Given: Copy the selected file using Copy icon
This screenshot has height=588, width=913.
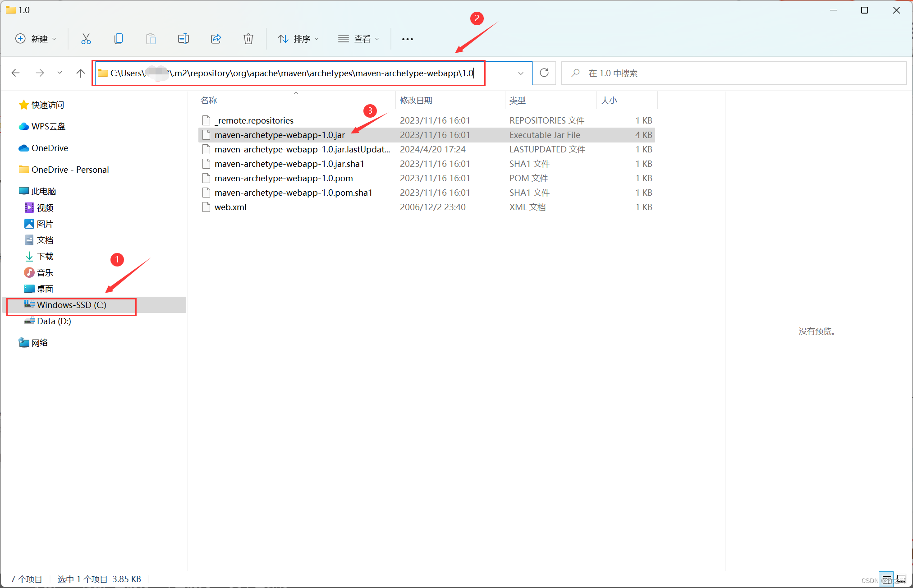Looking at the screenshot, I should 119,39.
